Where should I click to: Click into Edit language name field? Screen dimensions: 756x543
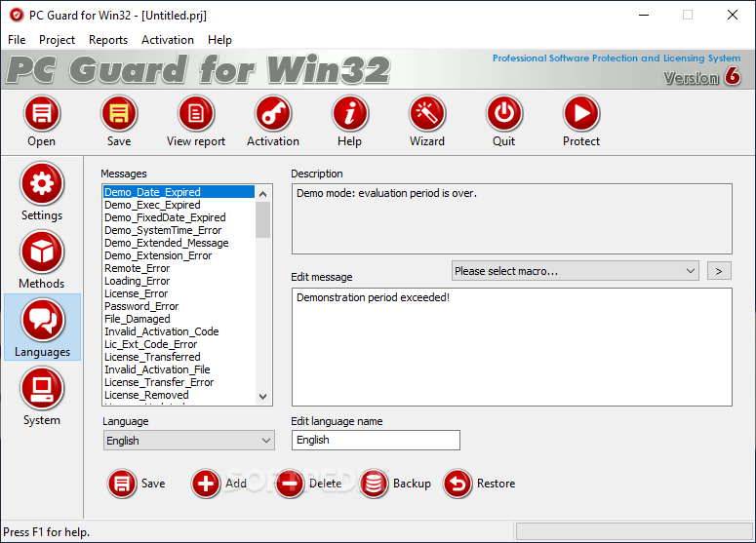[376, 440]
